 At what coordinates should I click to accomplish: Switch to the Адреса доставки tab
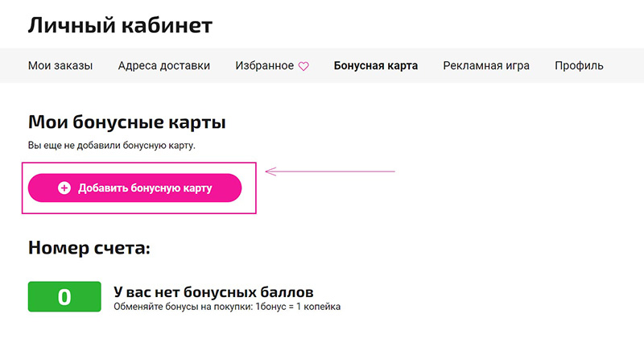[163, 66]
